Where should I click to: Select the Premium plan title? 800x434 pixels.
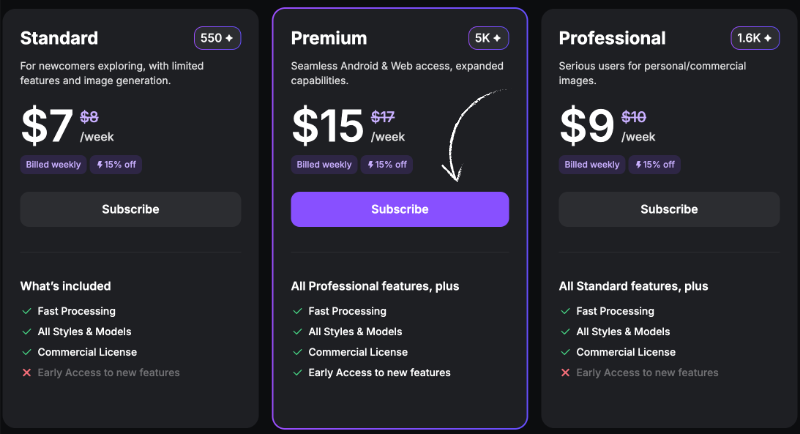pyautogui.click(x=329, y=38)
